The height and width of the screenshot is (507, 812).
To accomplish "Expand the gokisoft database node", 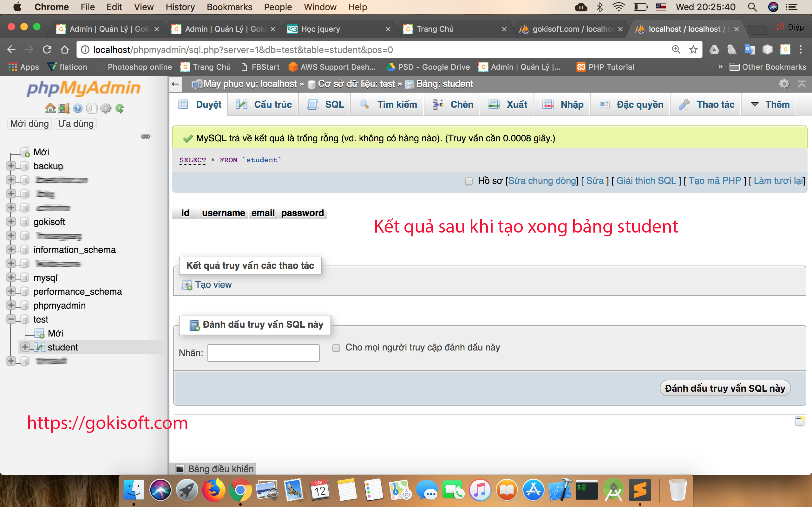I will [11, 221].
